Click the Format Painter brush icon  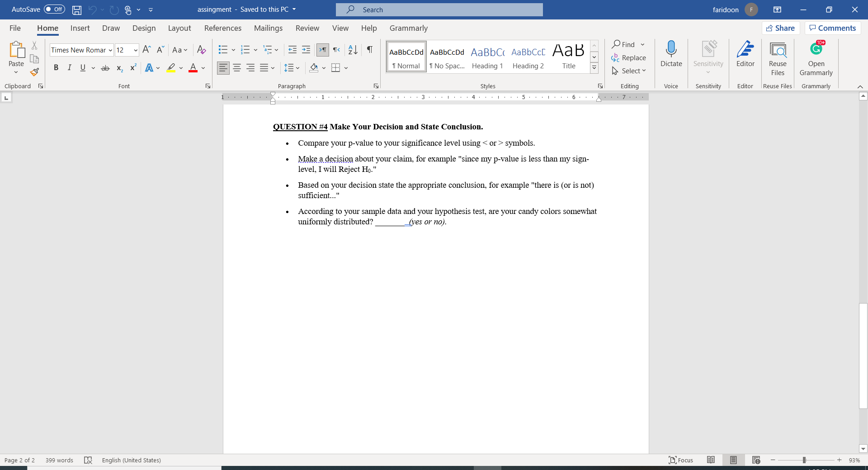click(34, 72)
